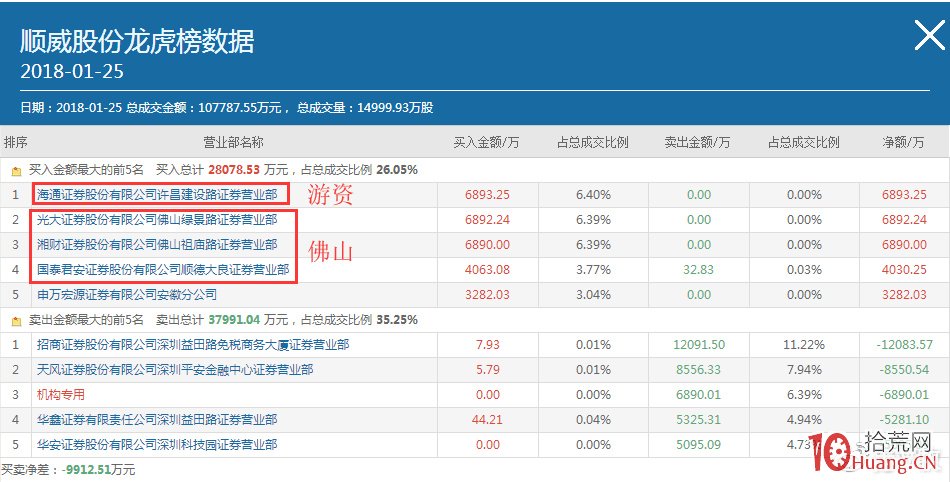Open 海通证券许昌建设路证券营业部 link

point(157,194)
